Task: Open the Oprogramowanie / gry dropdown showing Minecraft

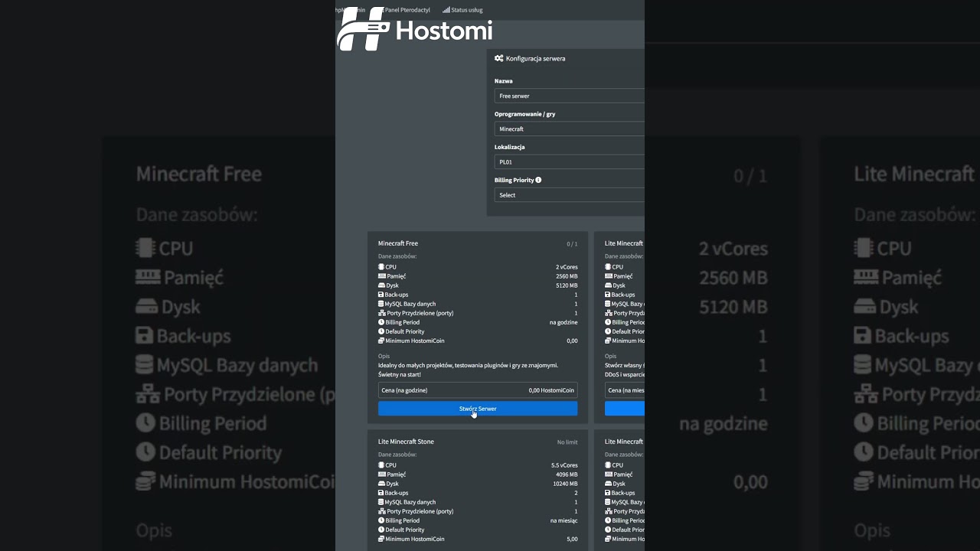Action: click(x=570, y=129)
